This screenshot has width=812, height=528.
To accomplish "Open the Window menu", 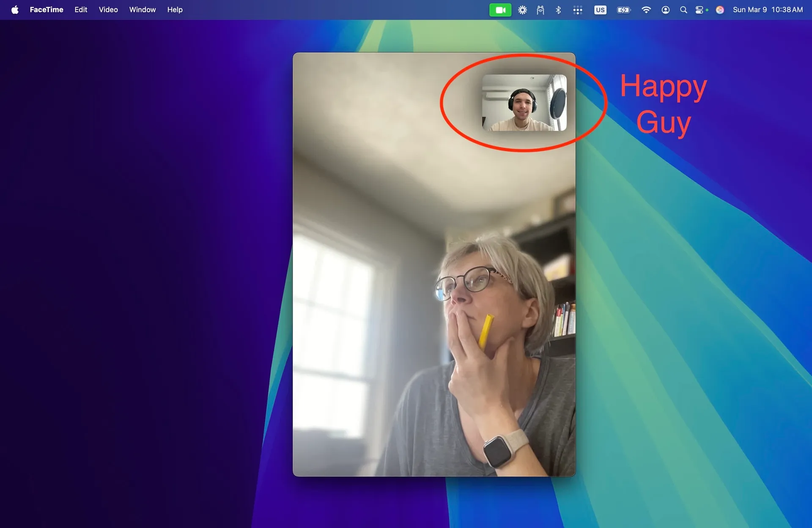I will tap(142, 9).
